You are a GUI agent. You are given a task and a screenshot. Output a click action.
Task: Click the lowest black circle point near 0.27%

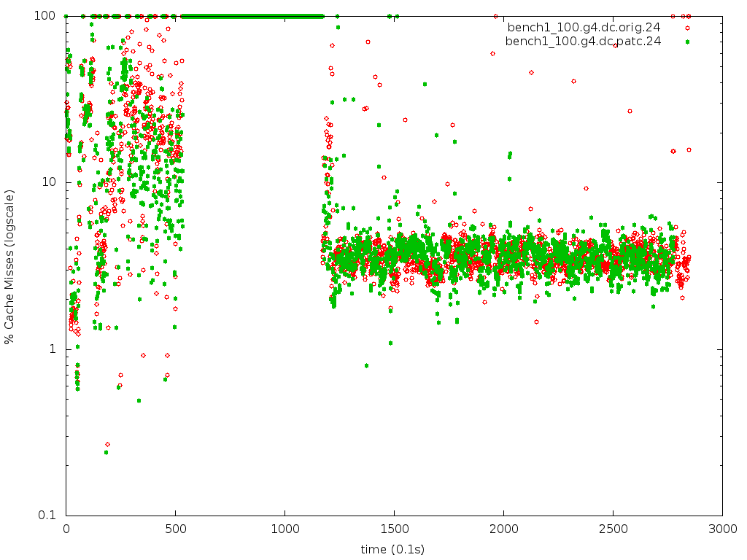[107, 444]
